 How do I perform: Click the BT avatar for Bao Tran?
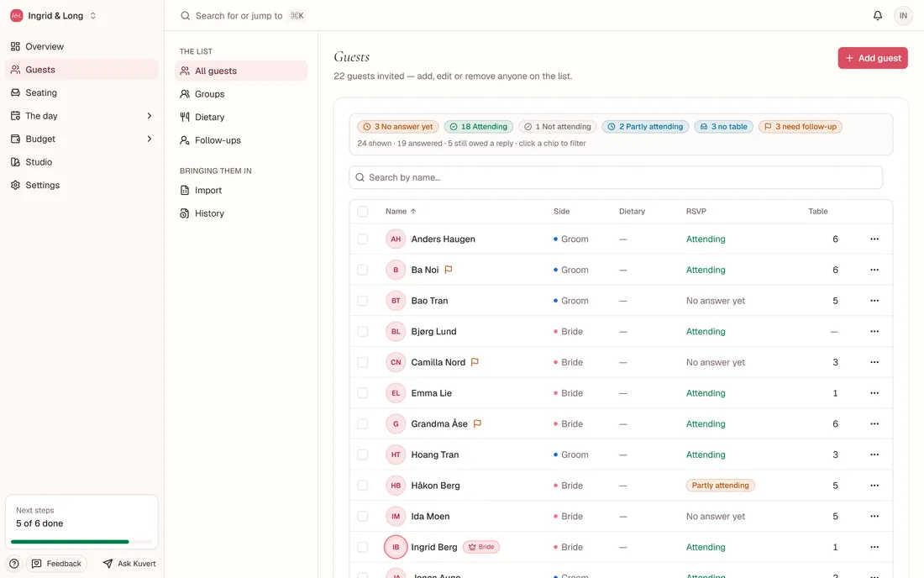pos(396,301)
